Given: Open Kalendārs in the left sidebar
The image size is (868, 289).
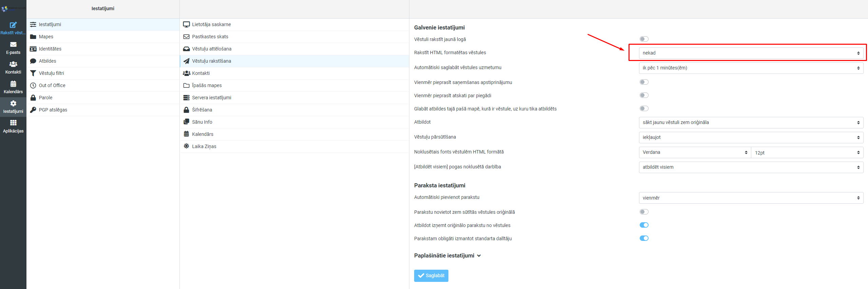Looking at the screenshot, I should point(13,87).
